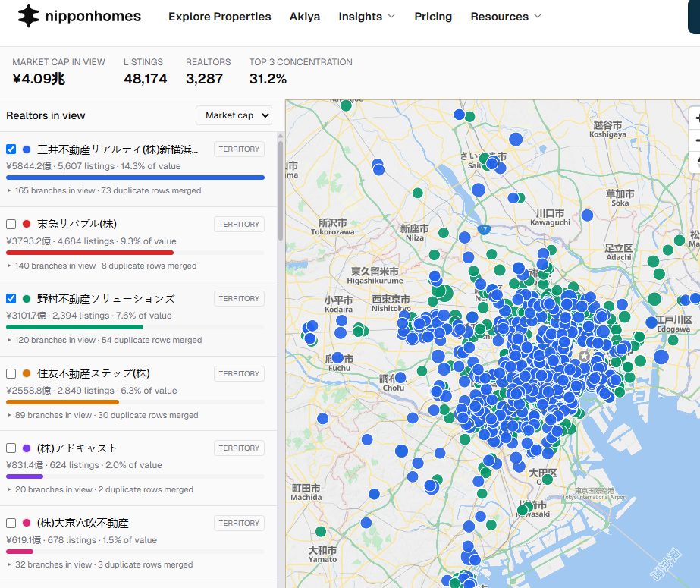The height and width of the screenshot is (588, 700).
Task: Expand 120 branches in view details
Action: point(105,340)
